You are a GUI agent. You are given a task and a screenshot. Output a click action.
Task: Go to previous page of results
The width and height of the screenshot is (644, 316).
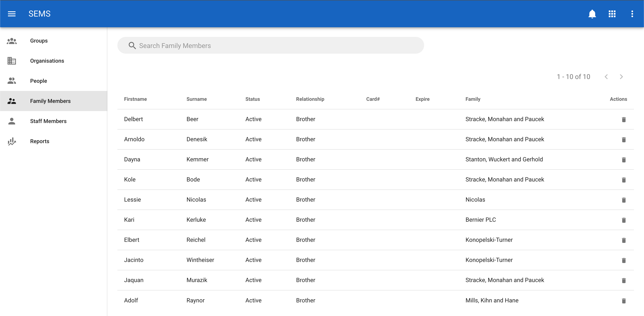point(606,77)
